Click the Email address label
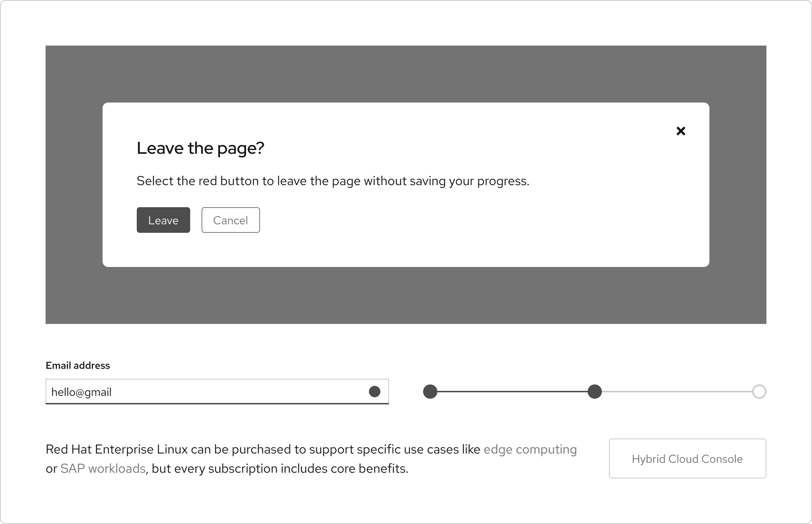The image size is (812, 524). pos(78,365)
